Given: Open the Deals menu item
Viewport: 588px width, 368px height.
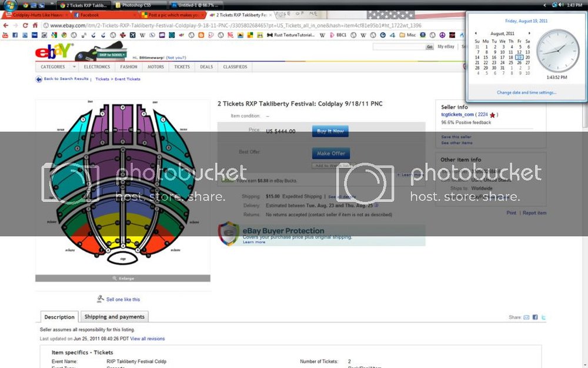Looking at the screenshot, I should (206, 67).
